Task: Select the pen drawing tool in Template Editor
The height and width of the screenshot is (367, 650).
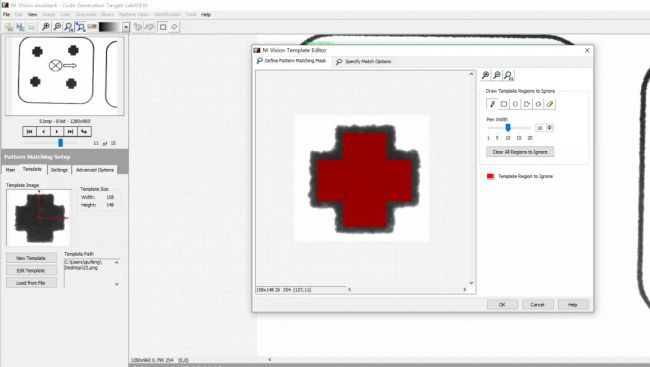Action: [x=492, y=104]
